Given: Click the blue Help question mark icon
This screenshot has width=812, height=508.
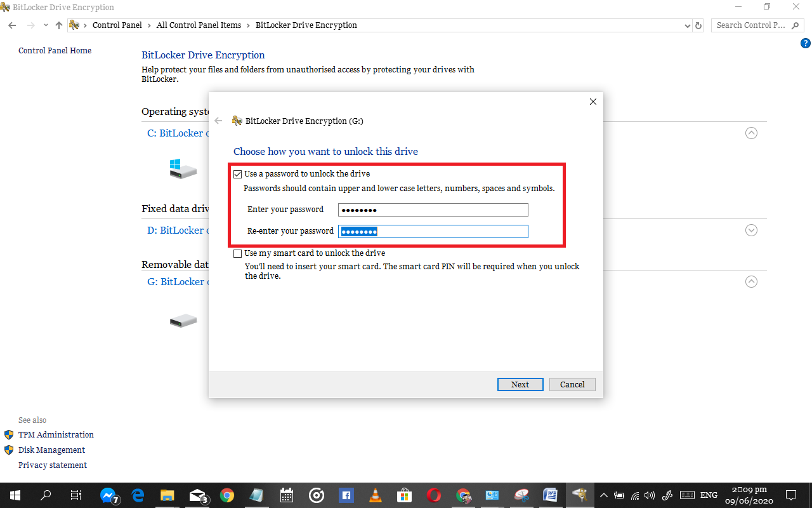Looking at the screenshot, I should click(805, 43).
